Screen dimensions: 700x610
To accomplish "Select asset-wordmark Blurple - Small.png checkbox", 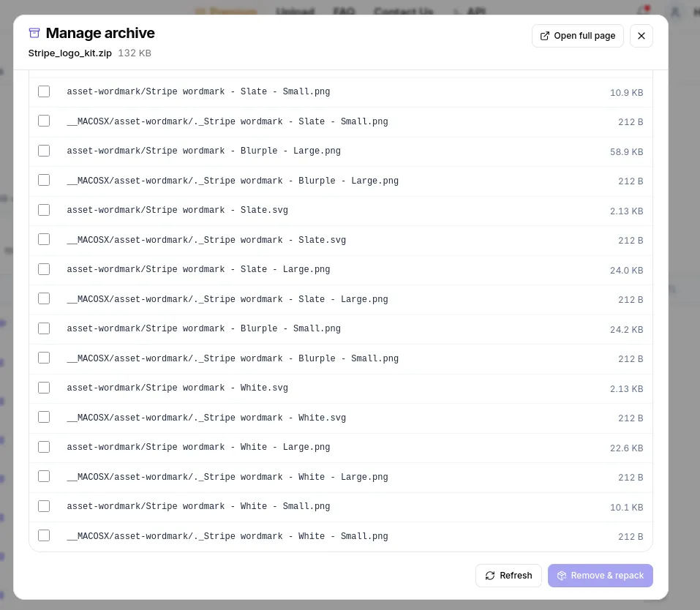I will [x=44, y=328].
